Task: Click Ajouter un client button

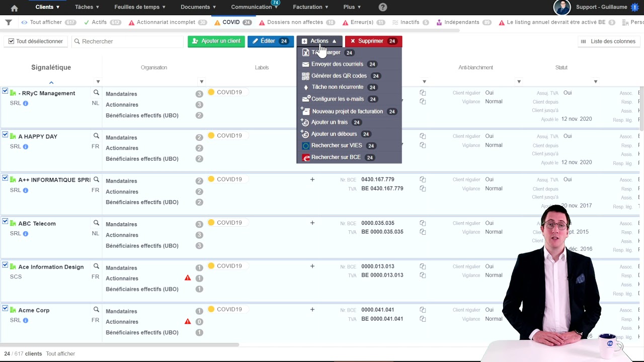Action: 216,41
